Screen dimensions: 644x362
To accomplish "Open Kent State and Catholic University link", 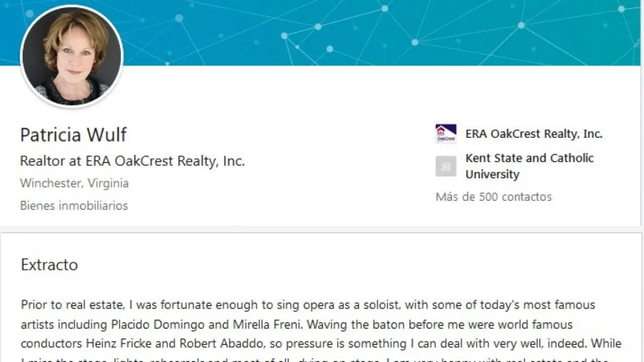I will (529, 166).
